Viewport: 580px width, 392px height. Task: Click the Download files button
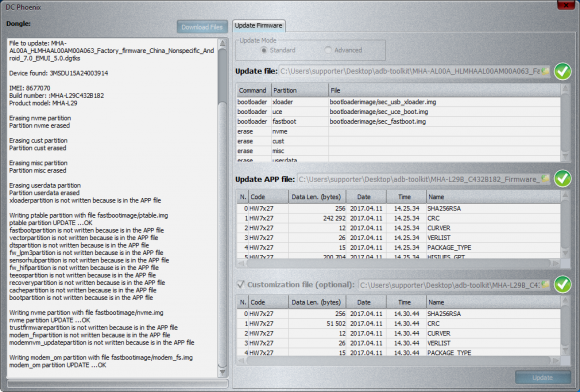click(202, 27)
